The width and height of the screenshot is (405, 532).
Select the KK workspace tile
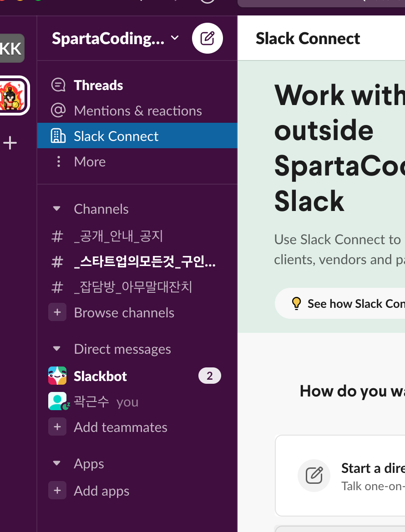(11, 49)
